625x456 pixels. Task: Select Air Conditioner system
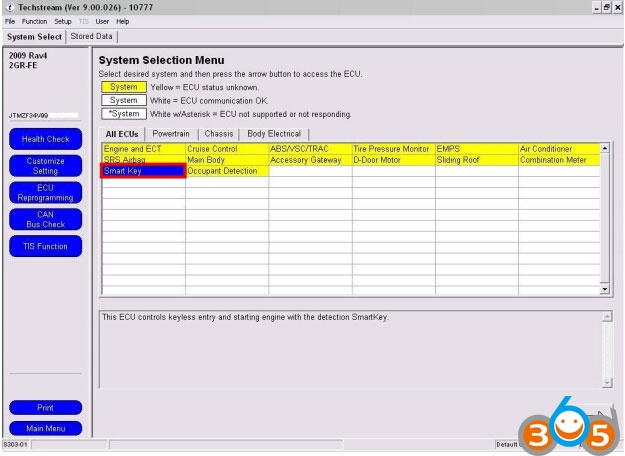click(x=559, y=149)
